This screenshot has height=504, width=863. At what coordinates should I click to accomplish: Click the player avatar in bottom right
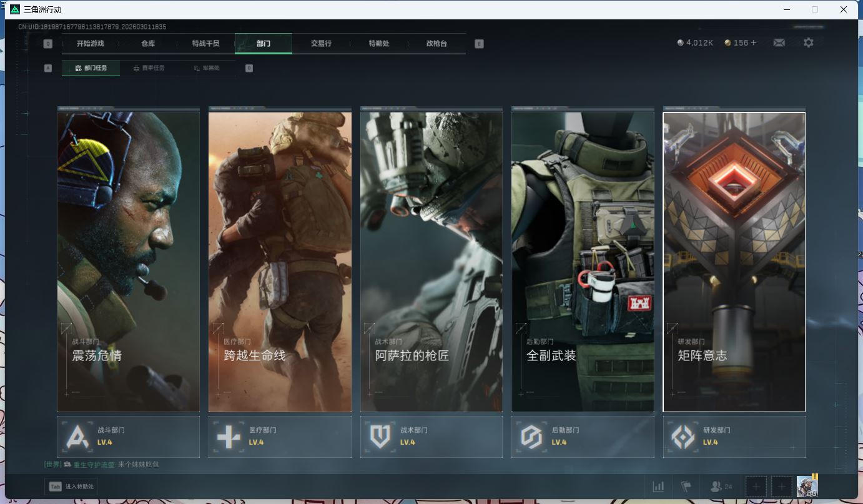tap(807, 487)
